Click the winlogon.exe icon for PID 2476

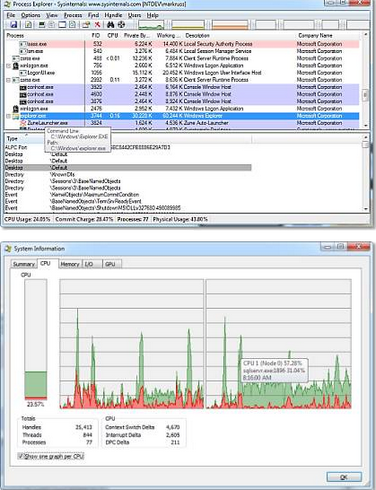[15, 109]
